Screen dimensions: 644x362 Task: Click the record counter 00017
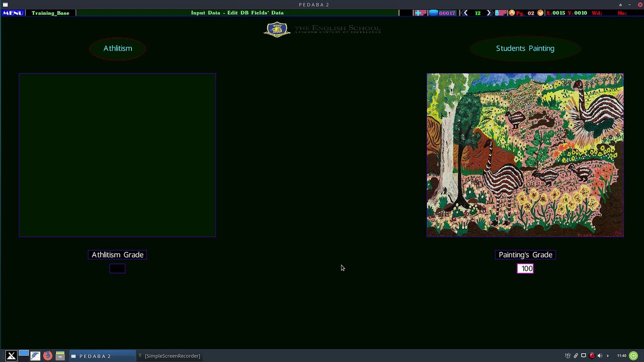(x=447, y=13)
